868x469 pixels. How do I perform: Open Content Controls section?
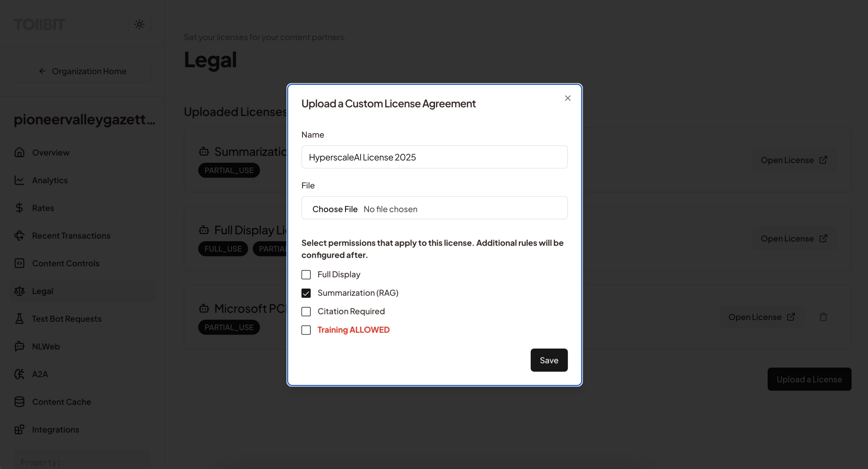pyautogui.click(x=65, y=263)
